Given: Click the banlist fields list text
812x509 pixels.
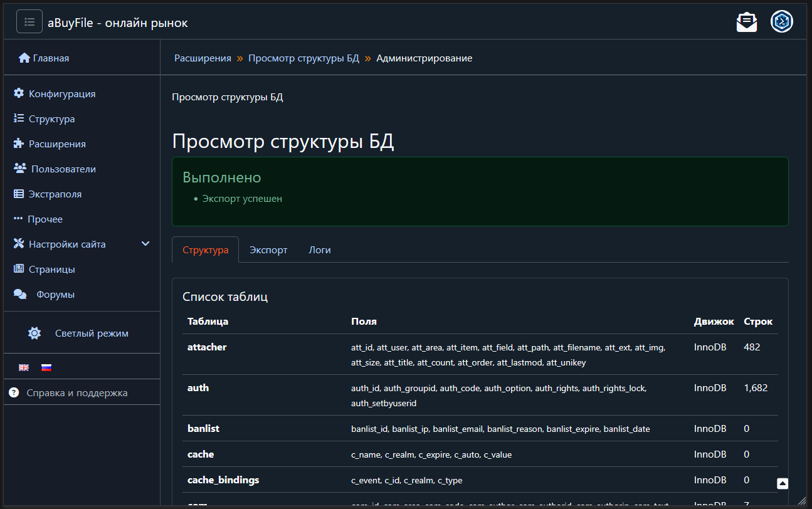Looking at the screenshot, I should tap(500, 429).
